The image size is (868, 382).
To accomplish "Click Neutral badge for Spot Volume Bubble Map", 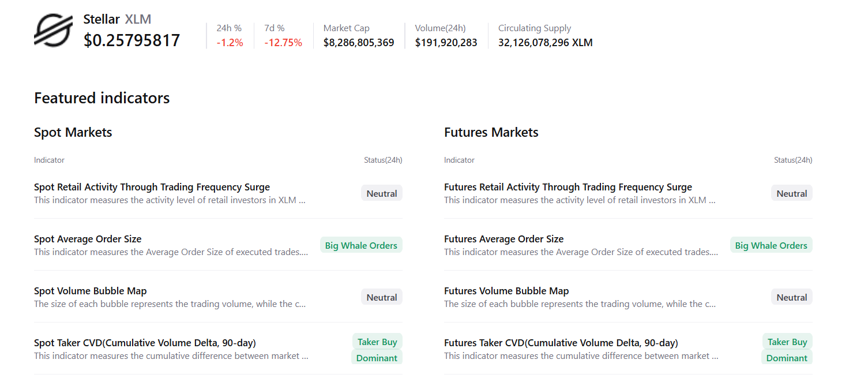I will [381, 297].
